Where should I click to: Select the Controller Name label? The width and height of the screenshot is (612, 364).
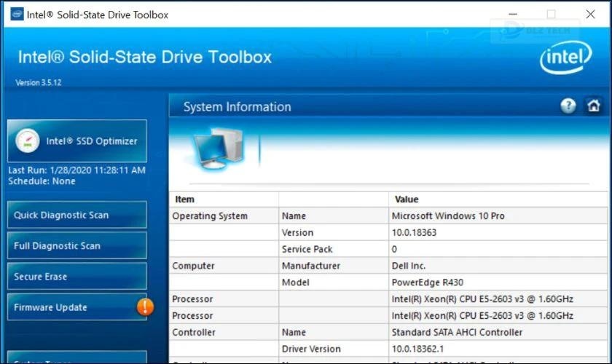tap(294, 333)
